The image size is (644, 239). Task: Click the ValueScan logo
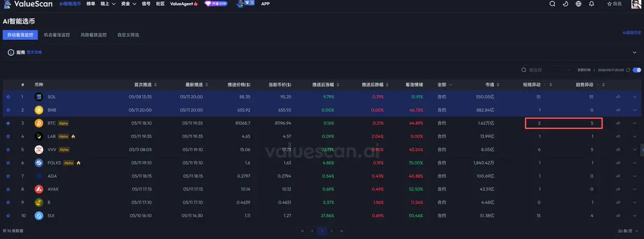[x=27, y=3]
